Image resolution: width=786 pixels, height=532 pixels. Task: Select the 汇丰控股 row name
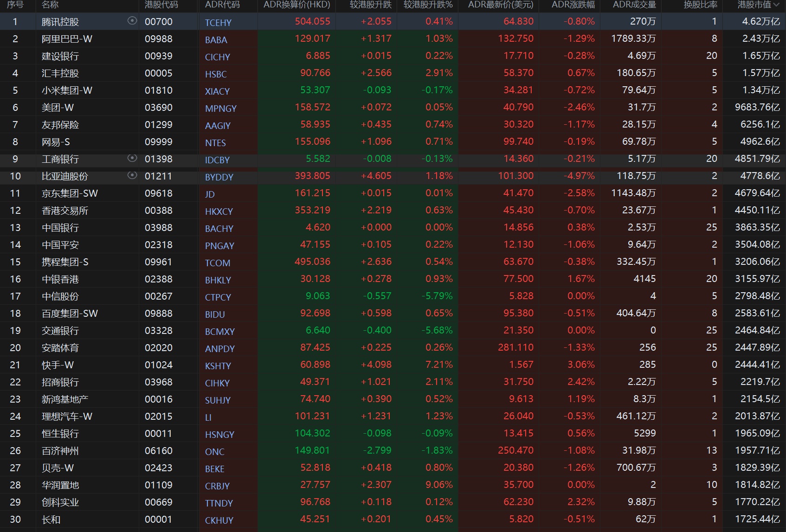click(60, 73)
